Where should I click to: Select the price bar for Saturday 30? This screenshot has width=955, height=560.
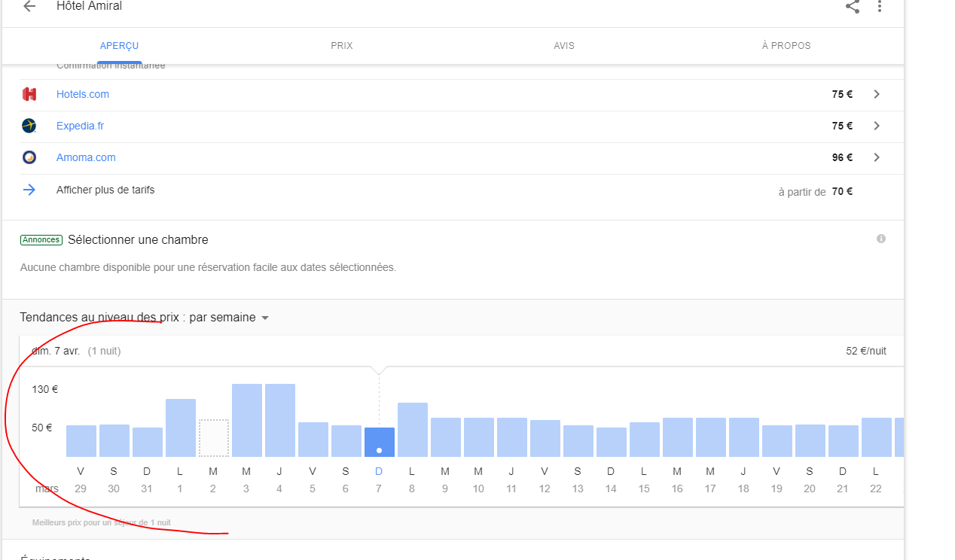(114, 440)
